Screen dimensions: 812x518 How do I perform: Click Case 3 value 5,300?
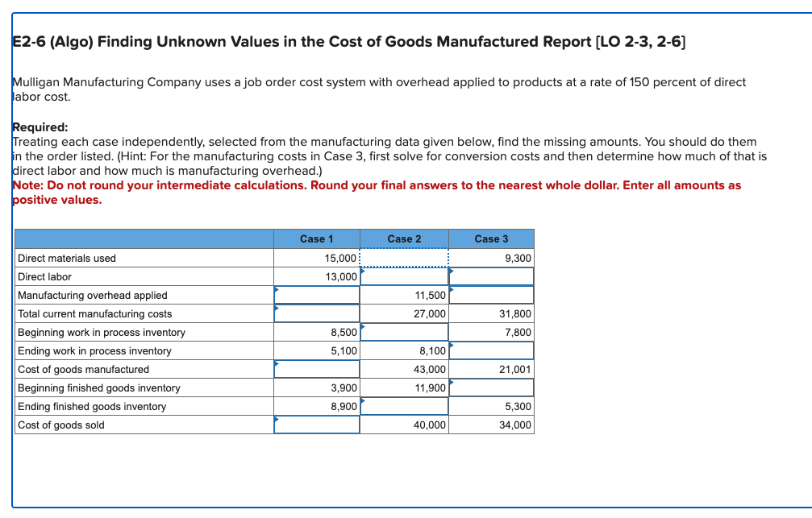(x=518, y=407)
